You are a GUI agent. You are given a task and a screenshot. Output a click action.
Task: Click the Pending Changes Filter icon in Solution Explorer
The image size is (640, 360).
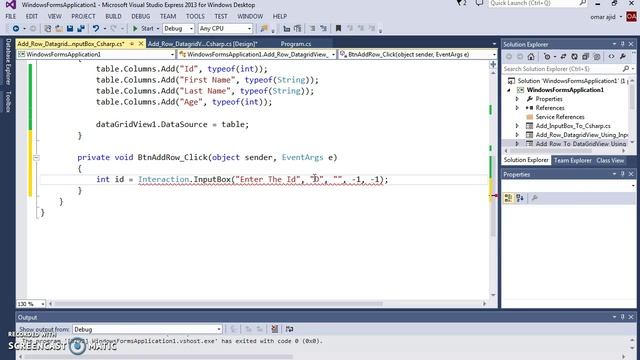(x=547, y=57)
